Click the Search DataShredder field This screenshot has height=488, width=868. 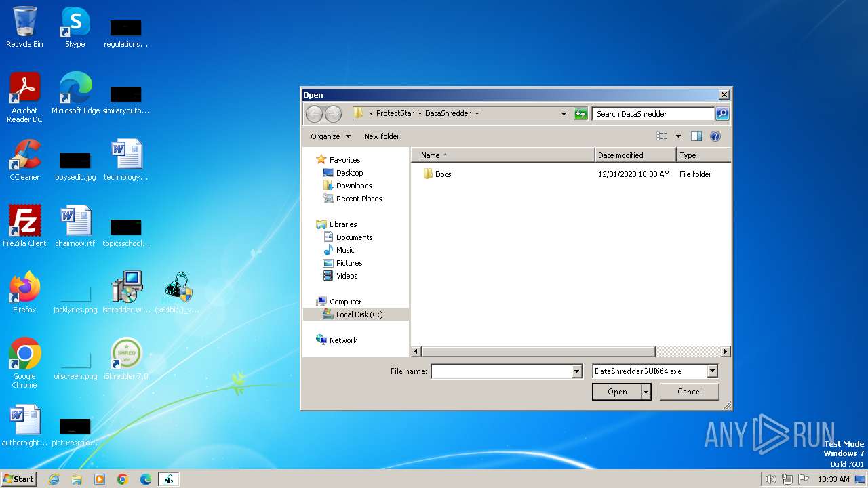[x=653, y=114]
